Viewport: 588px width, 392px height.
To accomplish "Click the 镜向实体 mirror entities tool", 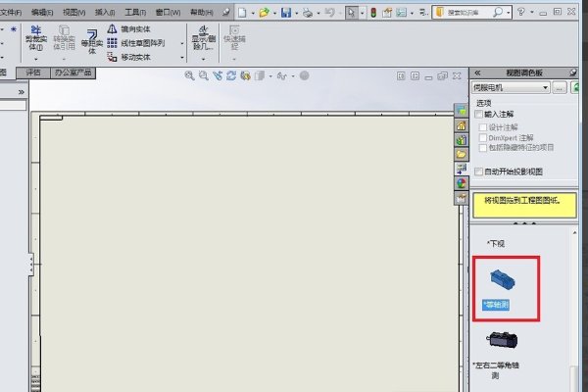I will click(x=128, y=28).
